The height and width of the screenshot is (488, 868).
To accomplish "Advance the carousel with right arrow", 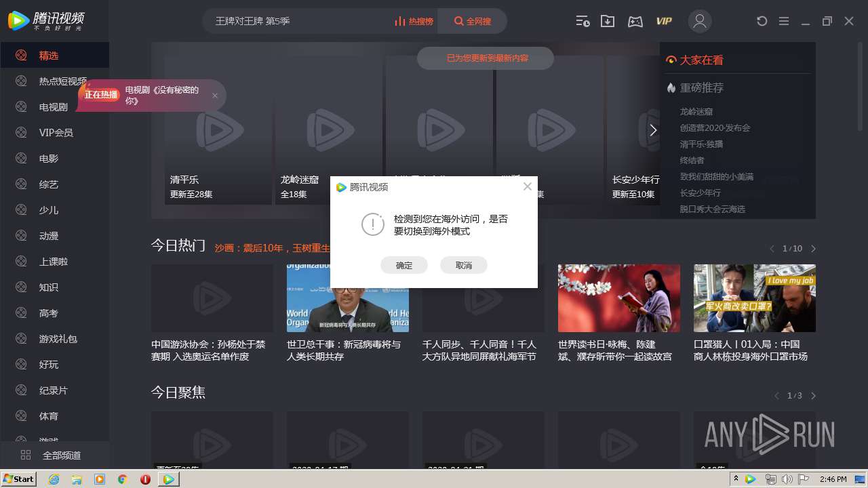I will tap(653, 130).
